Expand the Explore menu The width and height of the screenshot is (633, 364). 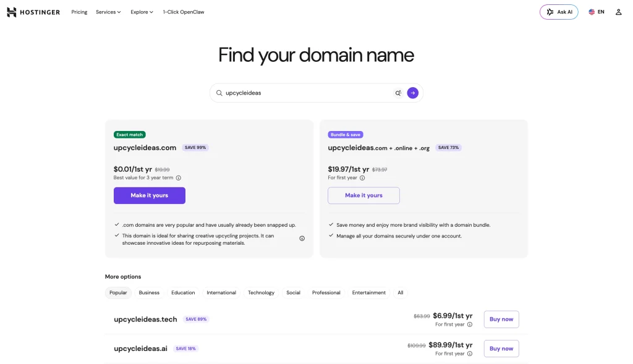(142, 12)
